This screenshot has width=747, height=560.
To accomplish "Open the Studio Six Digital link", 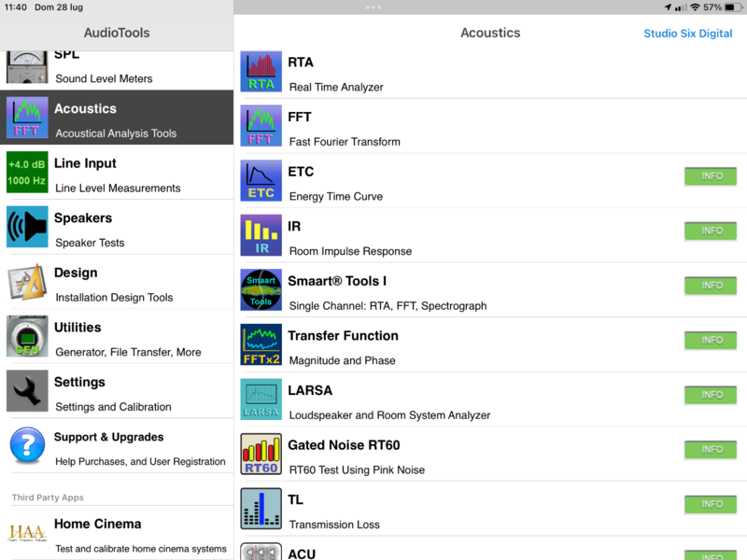I will (687, 34).
